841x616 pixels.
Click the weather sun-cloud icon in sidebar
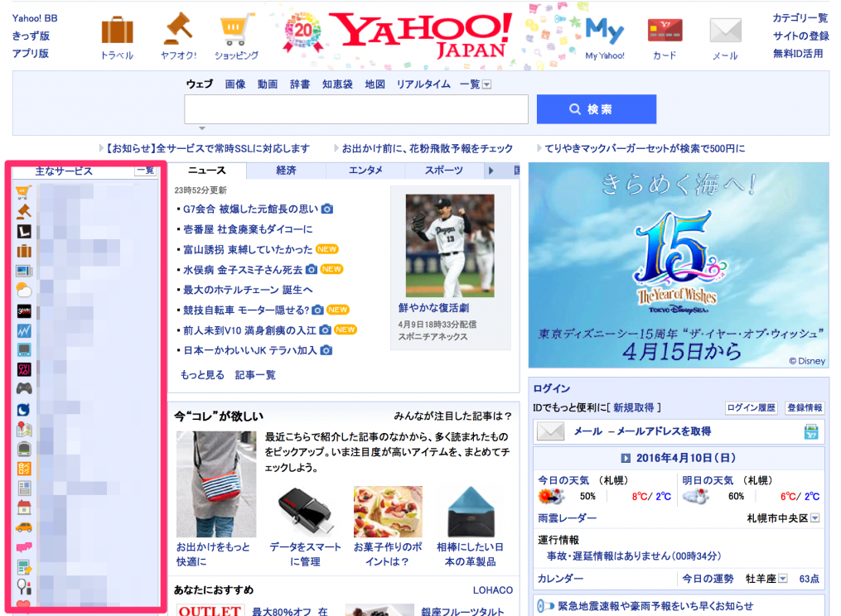(23, 291)
